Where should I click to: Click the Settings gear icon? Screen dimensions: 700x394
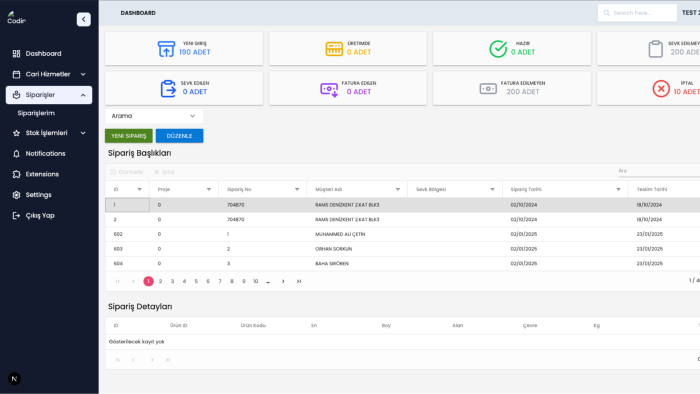17,195
